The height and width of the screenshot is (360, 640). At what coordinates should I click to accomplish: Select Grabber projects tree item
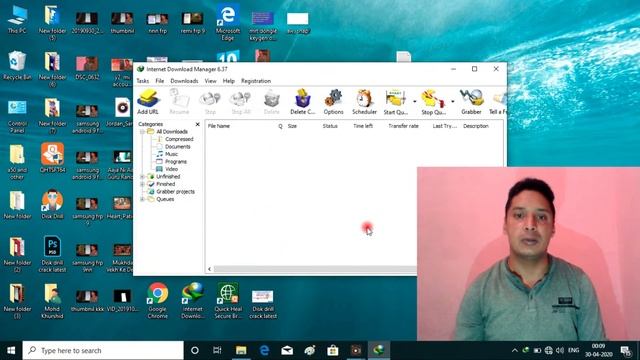(175, 191)
